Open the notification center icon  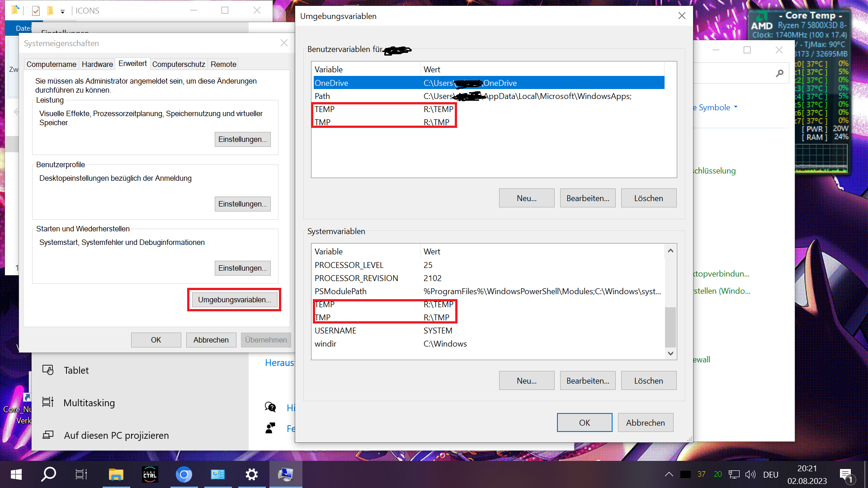(x=846, y=475)
